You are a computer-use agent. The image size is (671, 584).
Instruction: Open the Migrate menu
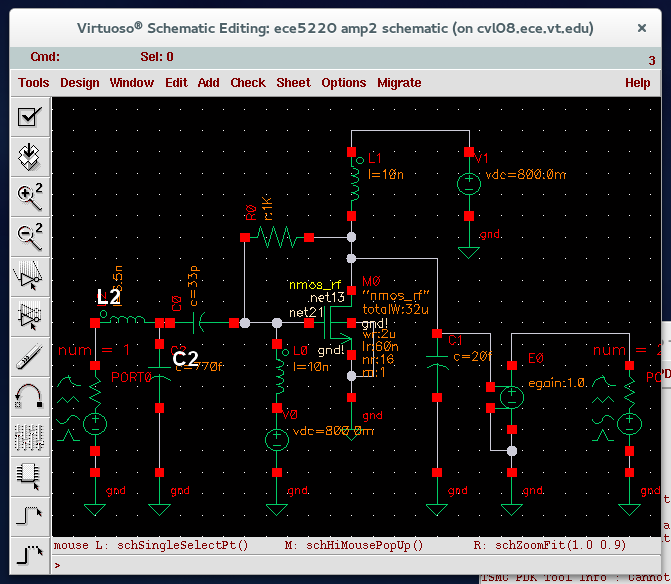[x=399, y=83]
